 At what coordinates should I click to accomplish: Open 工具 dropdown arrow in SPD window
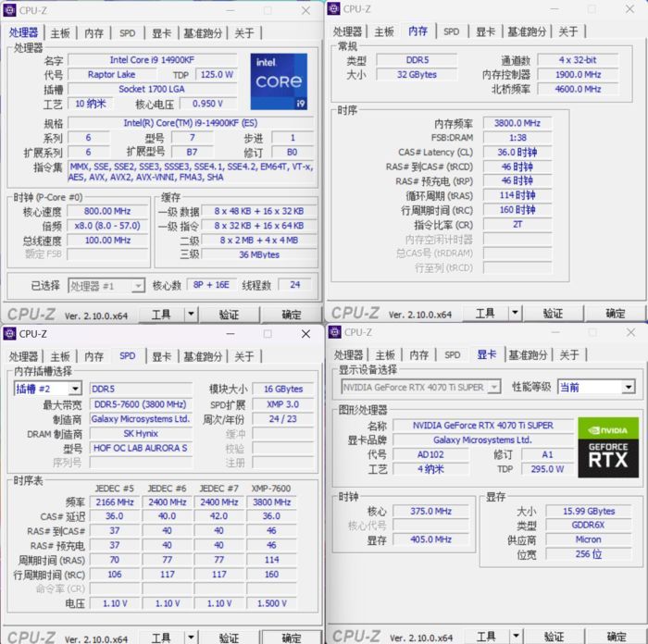coord(191,637)
